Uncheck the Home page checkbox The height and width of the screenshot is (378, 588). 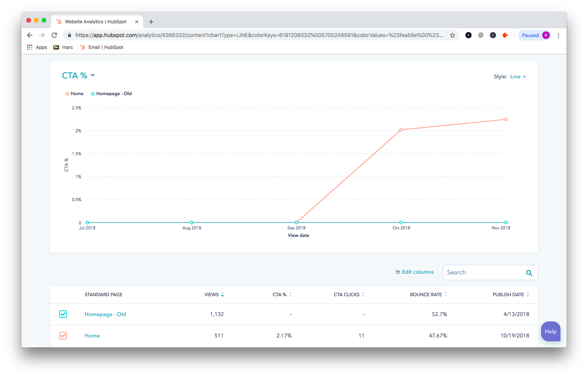coord(63,336)
